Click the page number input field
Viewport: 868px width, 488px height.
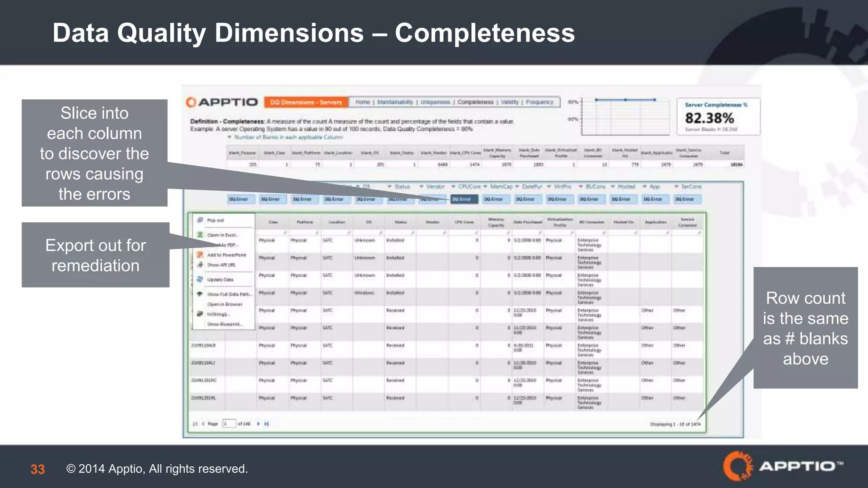229,424
